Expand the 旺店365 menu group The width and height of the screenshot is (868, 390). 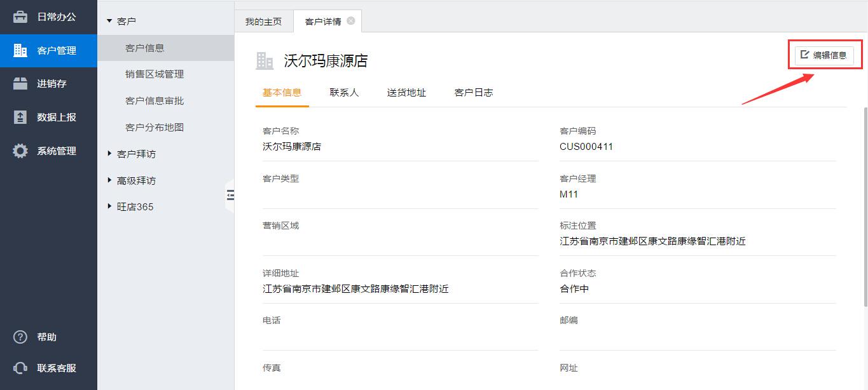click(x=109, y=207)
